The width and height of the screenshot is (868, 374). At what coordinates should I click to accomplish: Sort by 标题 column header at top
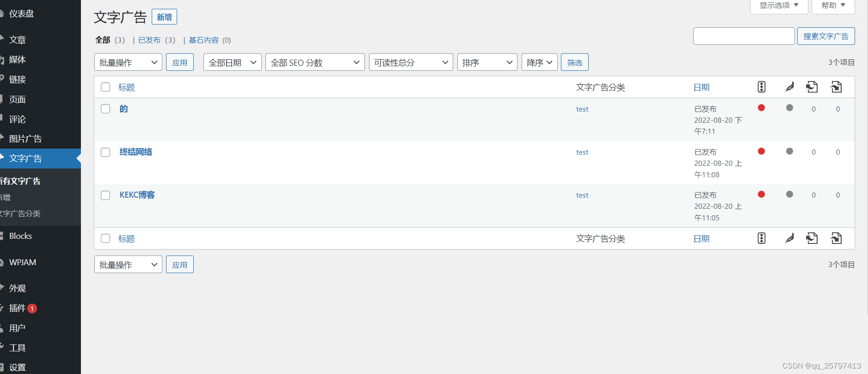click(x=127, y=87)
